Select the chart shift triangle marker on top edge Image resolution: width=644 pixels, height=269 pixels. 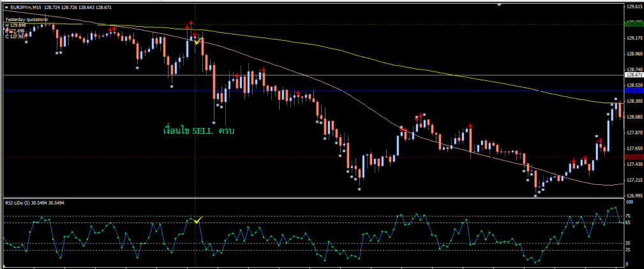(499, 4)
